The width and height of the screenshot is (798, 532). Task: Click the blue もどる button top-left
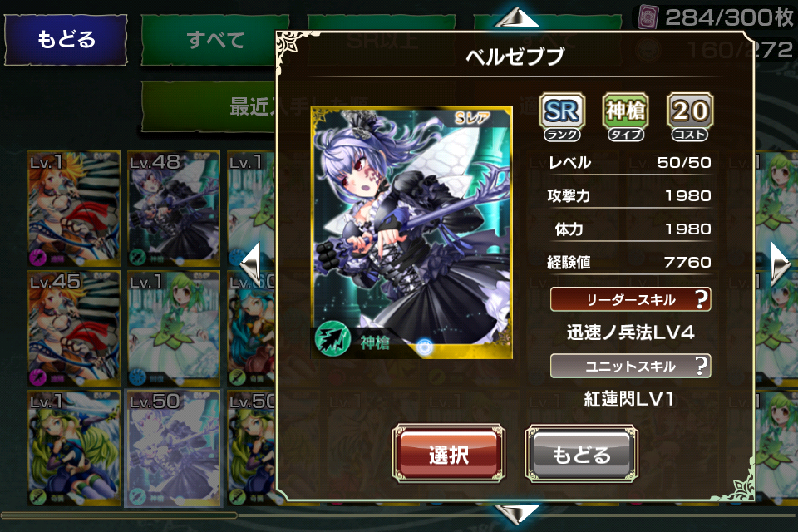point(66,40)
